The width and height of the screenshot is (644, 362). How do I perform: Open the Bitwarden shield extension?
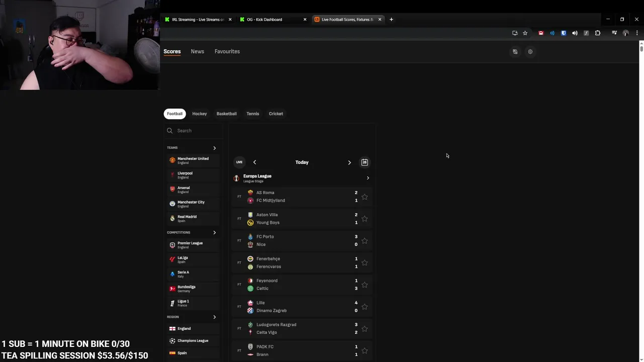(x=563, y=33)
